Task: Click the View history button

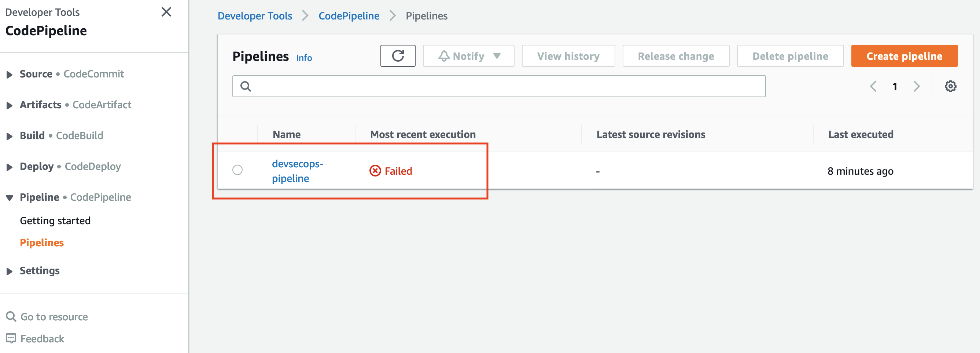Action: [568, 56]
